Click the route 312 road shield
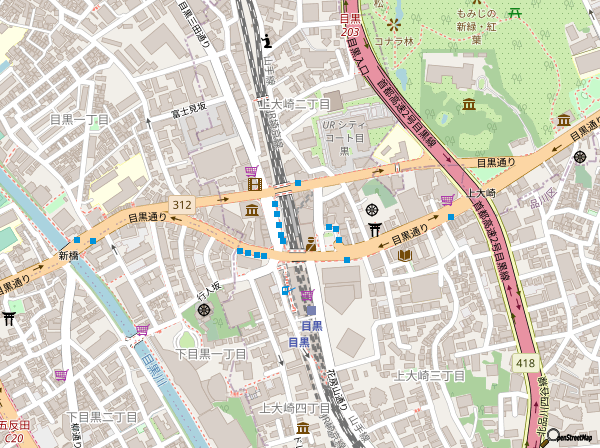 pyautogui.click(x=182, y=205)
